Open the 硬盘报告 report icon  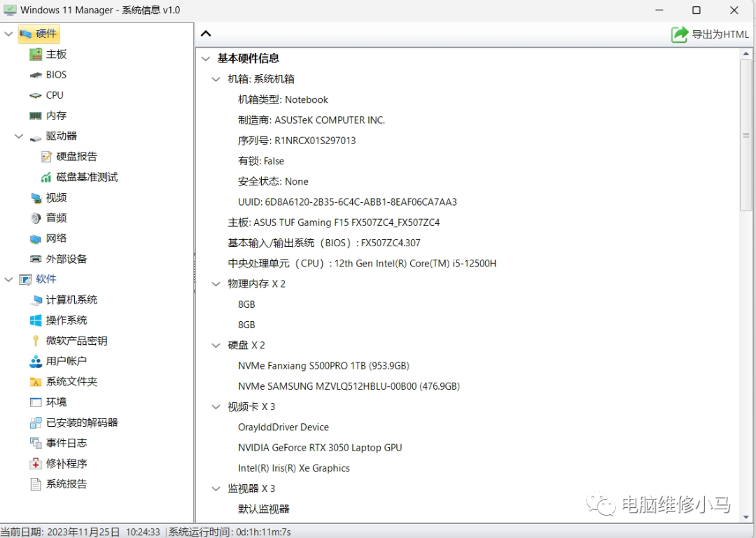tap(46, 157)
